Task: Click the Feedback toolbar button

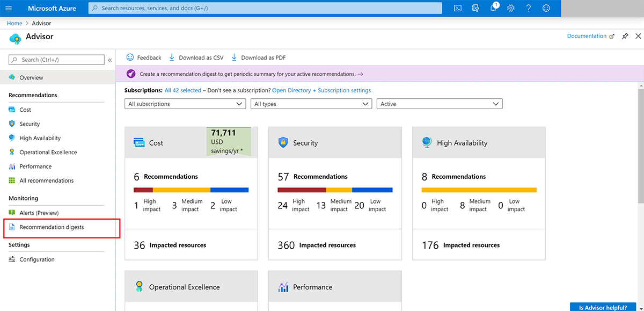Action: pyautogui.click(x=144, y=57)
